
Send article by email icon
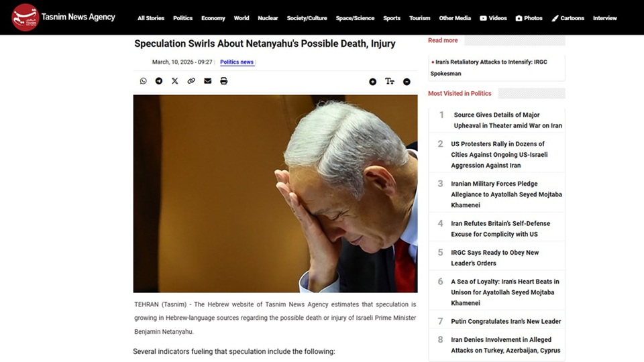207,81
